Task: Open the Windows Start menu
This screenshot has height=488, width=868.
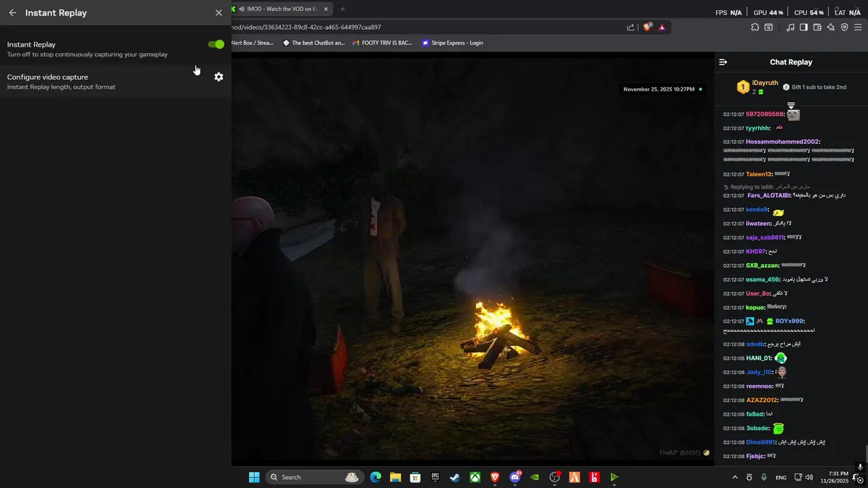Action: [254, 477]
